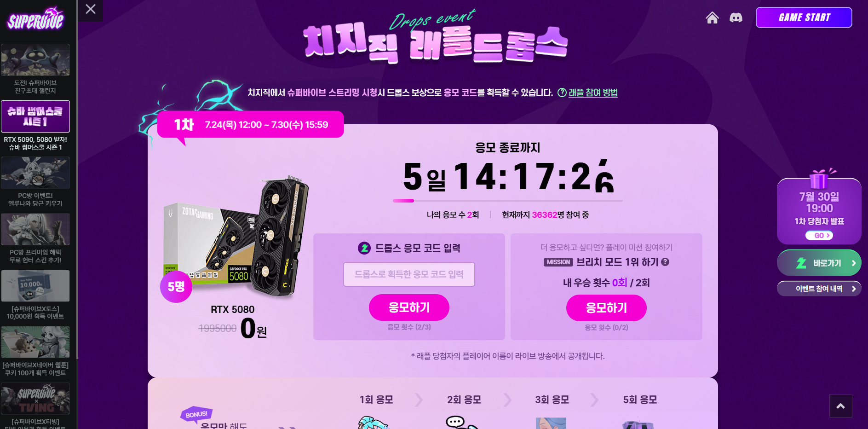The height and width of the screenshot is (429, 868).
Task: Open 이벤트 참여 내역 with the chevron
Action: pyautogui.click(x=819, y=289)
